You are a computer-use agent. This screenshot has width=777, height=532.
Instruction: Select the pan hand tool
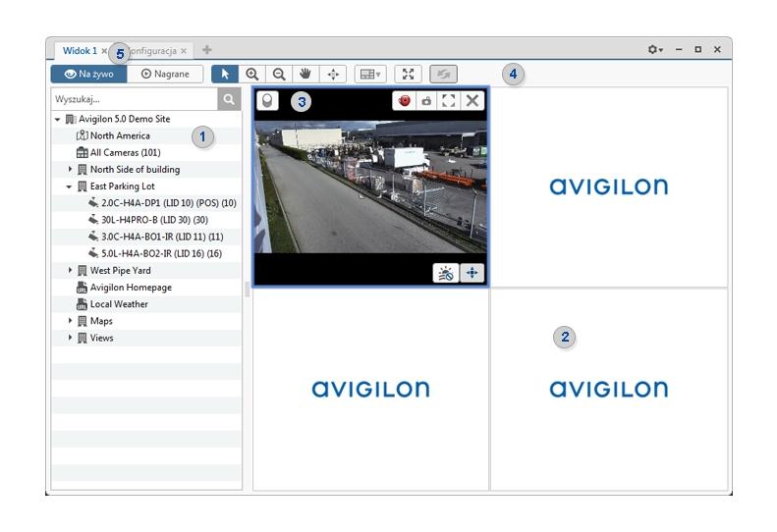pos(305,74)
